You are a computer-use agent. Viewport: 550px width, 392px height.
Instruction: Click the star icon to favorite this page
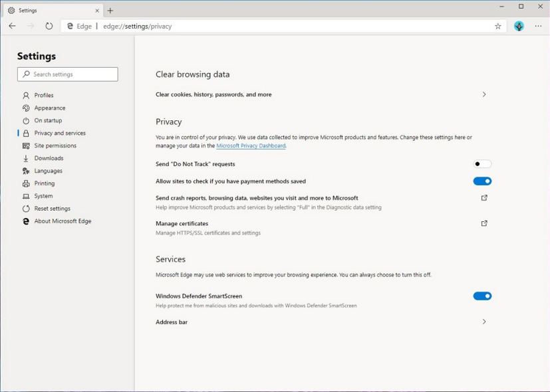(x=497, y=26)
